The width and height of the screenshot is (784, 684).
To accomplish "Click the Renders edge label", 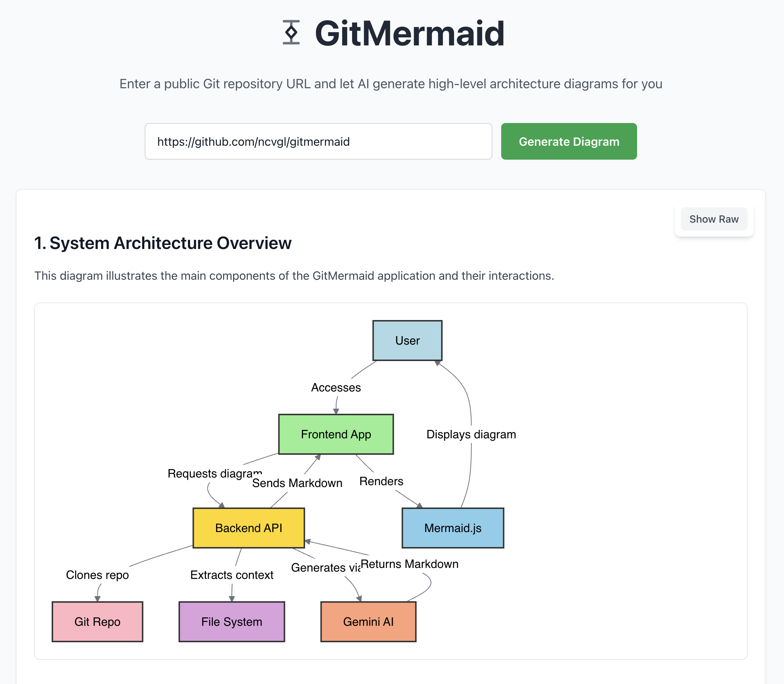I will (x=381, y=481).
